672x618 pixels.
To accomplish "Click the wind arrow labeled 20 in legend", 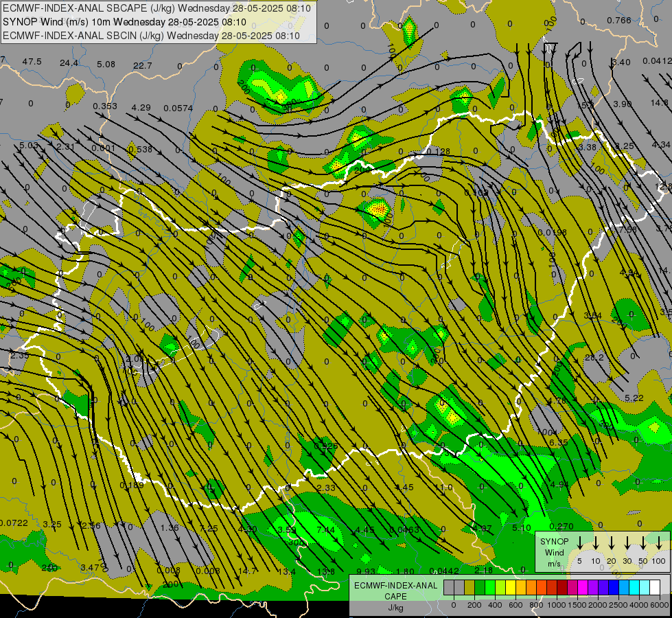I will tap(612, 542).
